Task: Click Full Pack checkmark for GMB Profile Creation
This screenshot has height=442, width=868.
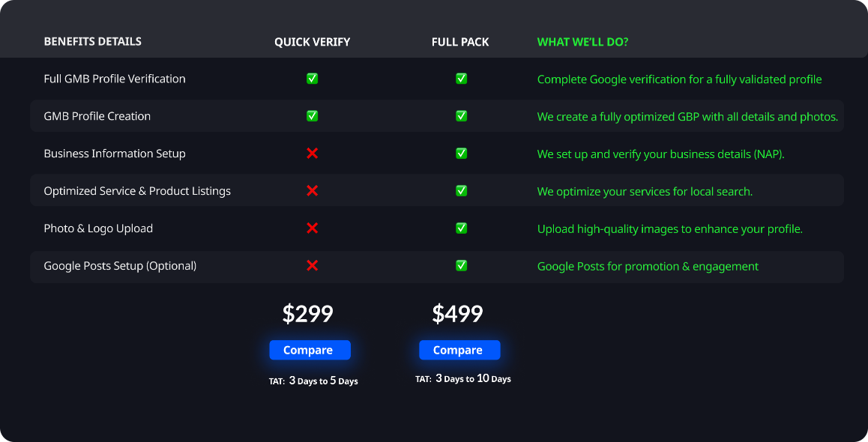Action: click(x=461, y=116)
